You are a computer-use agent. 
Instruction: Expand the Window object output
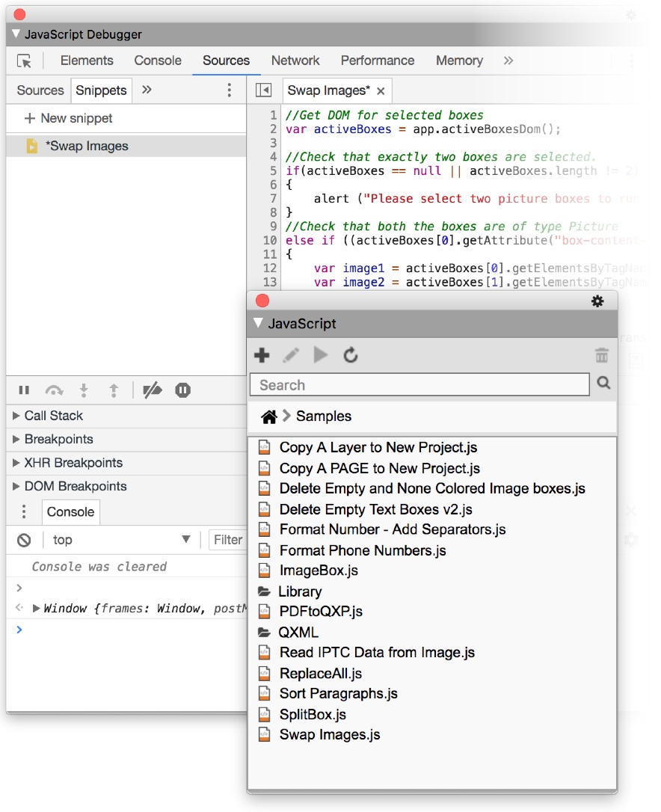click(36, 609)
